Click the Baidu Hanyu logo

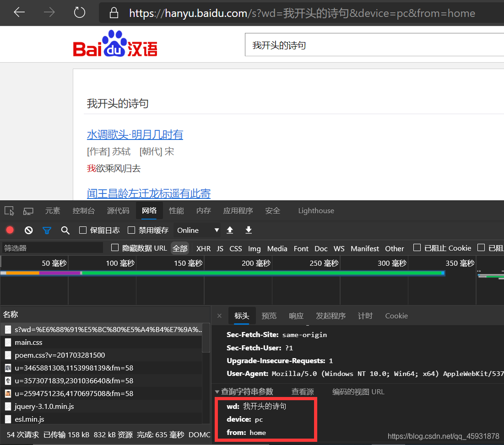coord(115,43)
